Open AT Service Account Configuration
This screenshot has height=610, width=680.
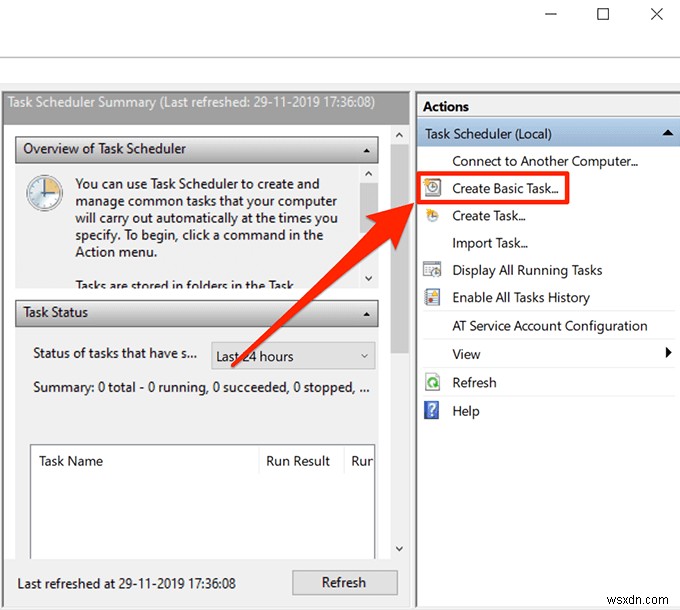tap(549, 326)
